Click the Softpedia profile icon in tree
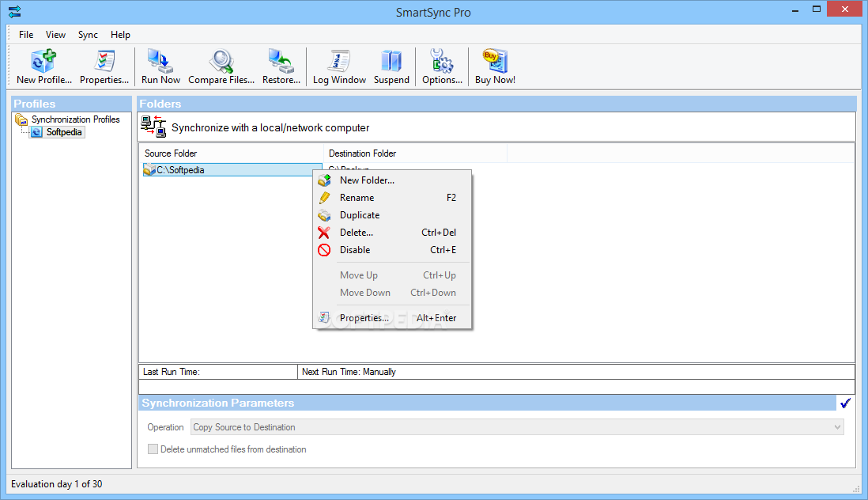This screenshot has width=868, height=500. point(36,132)
